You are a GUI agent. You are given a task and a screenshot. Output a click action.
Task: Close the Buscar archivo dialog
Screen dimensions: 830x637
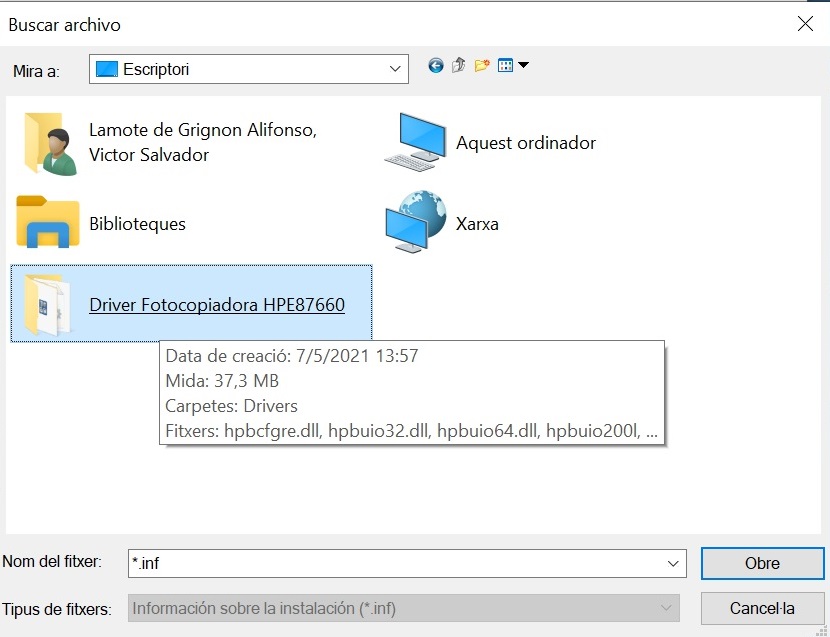coord(805,23)
